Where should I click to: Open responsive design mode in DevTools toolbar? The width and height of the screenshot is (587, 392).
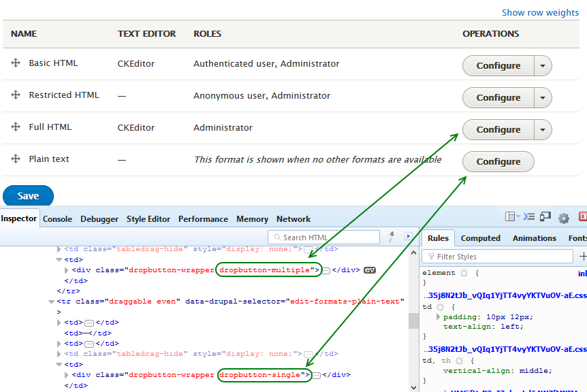pyautogui.click(x=545, y=216)
